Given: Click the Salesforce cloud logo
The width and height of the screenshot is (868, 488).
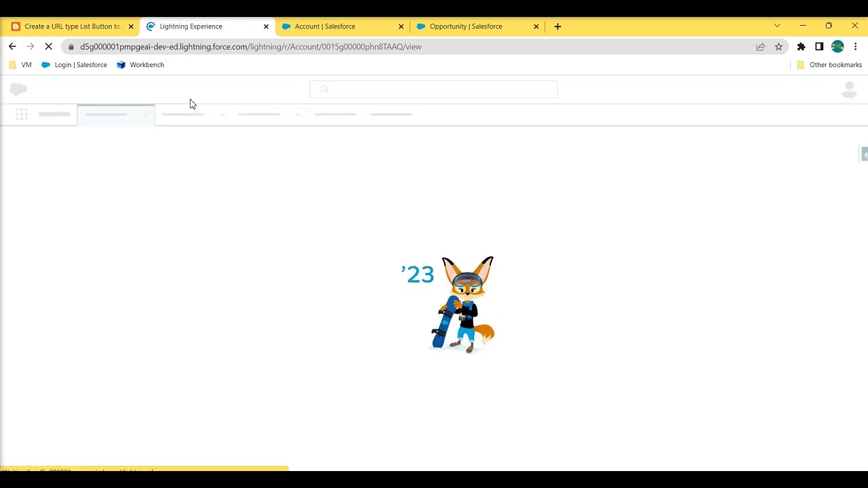Looking at the screenshot, I should coord(18,89).
